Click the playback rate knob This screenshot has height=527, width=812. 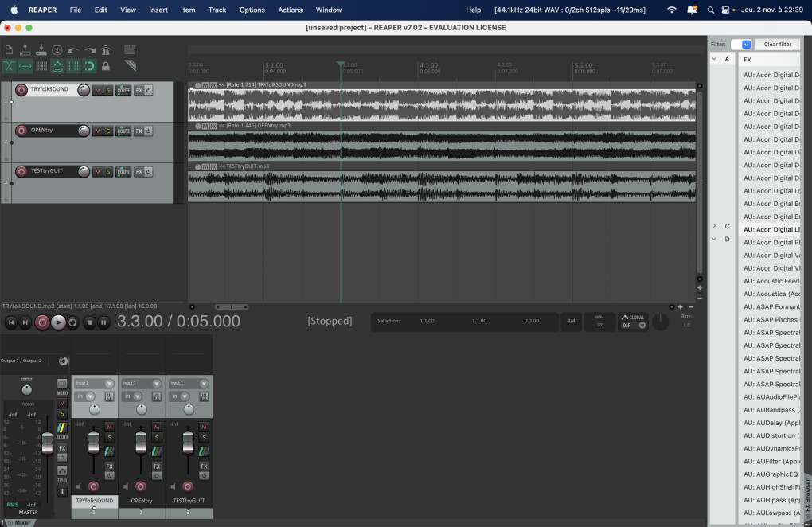[660, 322]
